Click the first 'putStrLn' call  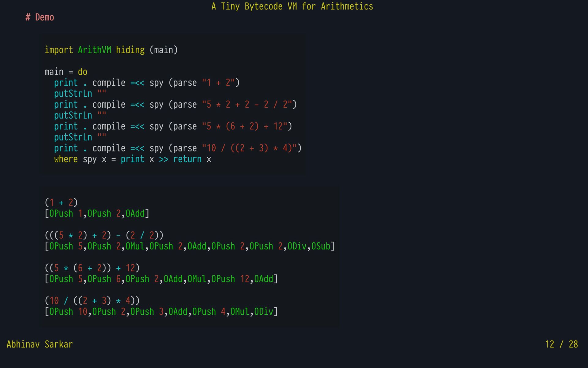[x=73, y=94]
